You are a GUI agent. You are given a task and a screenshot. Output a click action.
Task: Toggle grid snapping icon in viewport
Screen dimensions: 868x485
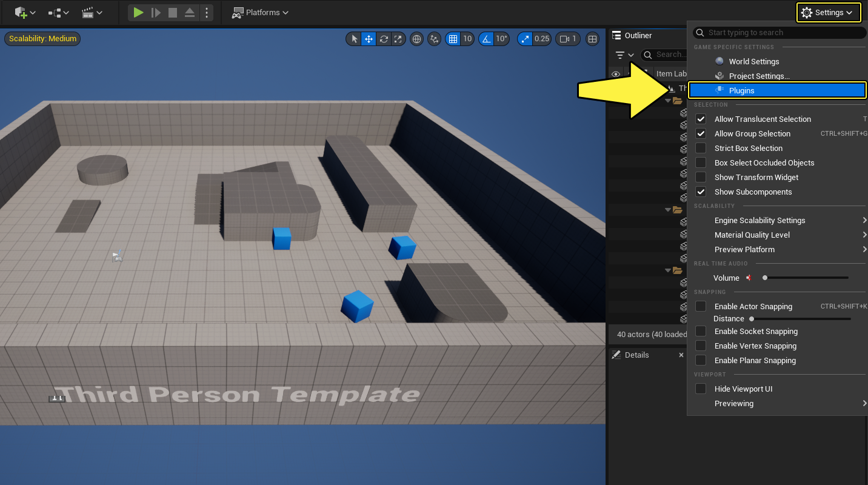(453, 39)
